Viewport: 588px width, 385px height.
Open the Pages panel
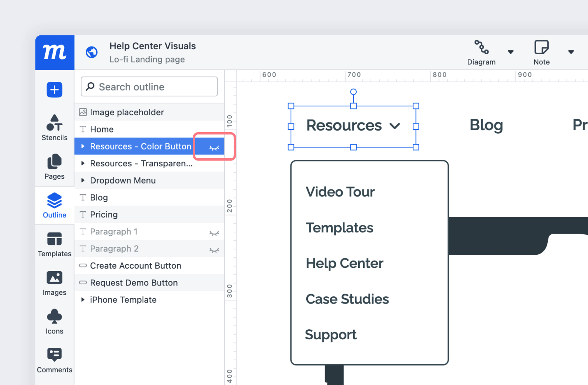55,167
